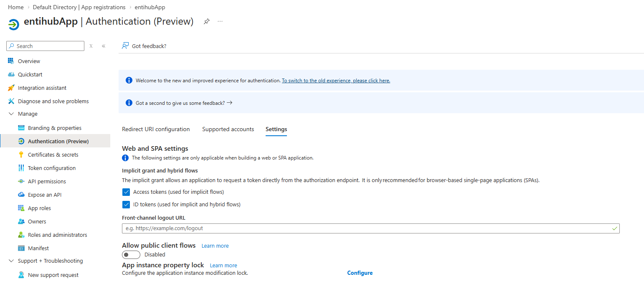Click the Diagnose and solve problems wrench icon
Viewport: 644px width, 289px height.
(x=11, y=101)
